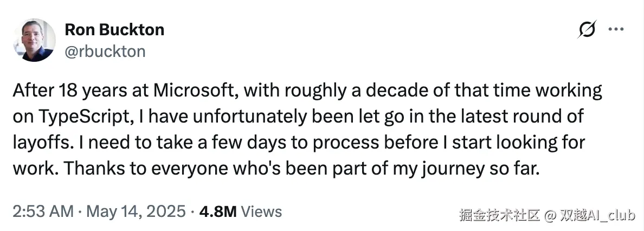
Task: Click the 4.8M view count
Action: coord(218,211)
